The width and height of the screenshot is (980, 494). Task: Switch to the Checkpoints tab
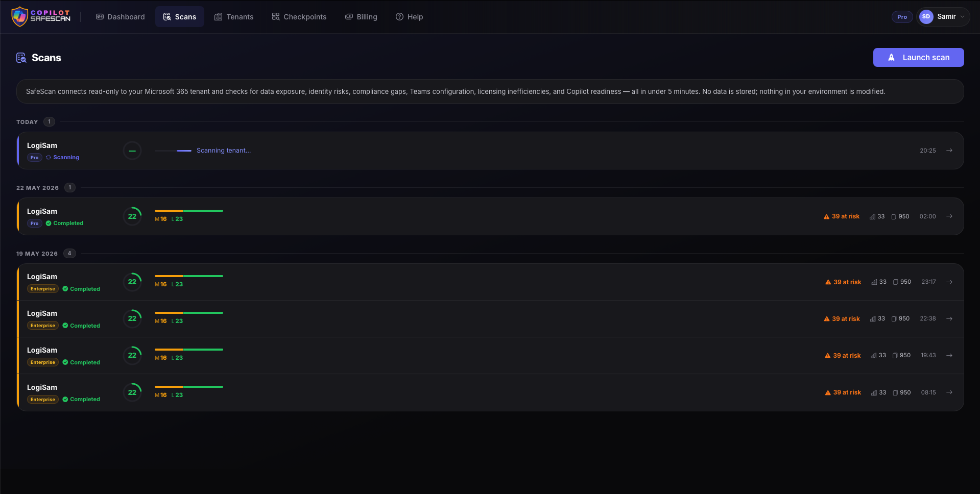299,17
